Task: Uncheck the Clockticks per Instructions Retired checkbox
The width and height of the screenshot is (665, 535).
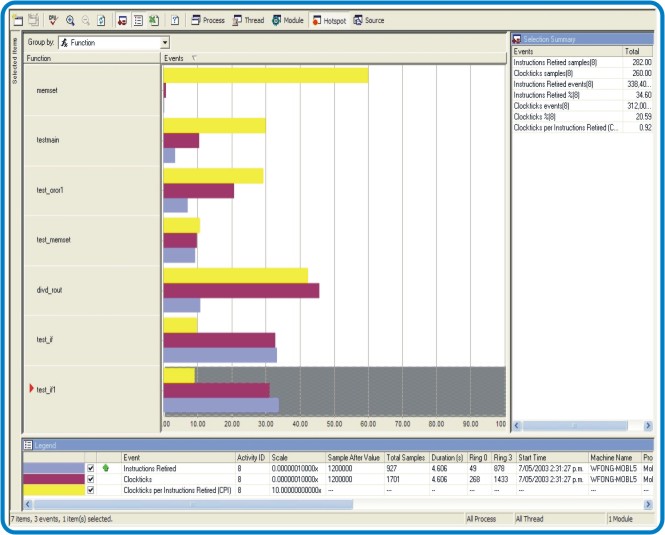Action: point(90,490)
